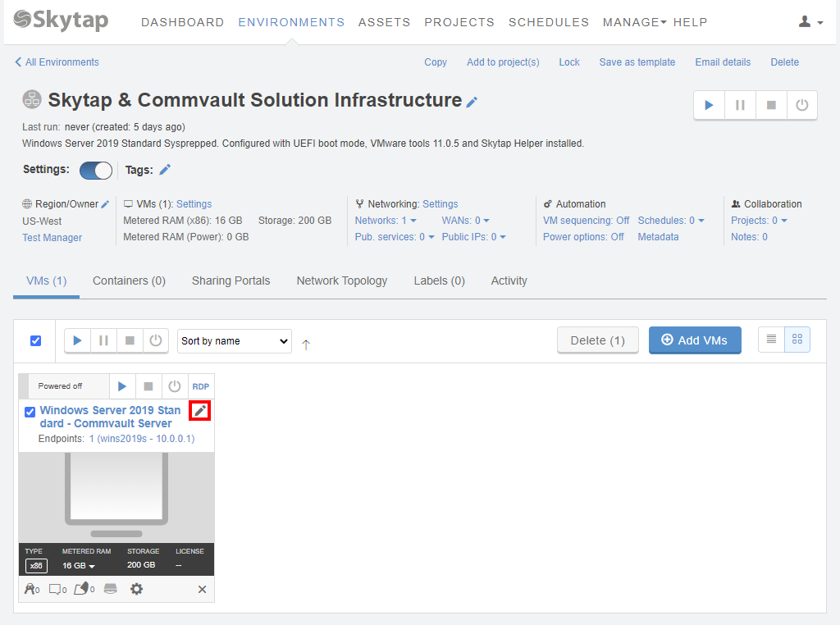
Task: Power off the VM via tile power icon
Action: [x=175, y=386]
